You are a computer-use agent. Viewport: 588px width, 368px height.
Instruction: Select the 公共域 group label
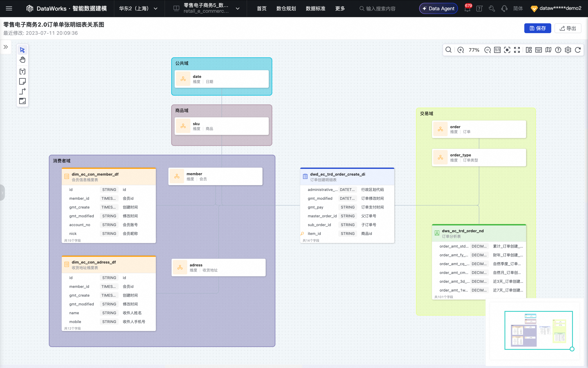tap(182, 63)
